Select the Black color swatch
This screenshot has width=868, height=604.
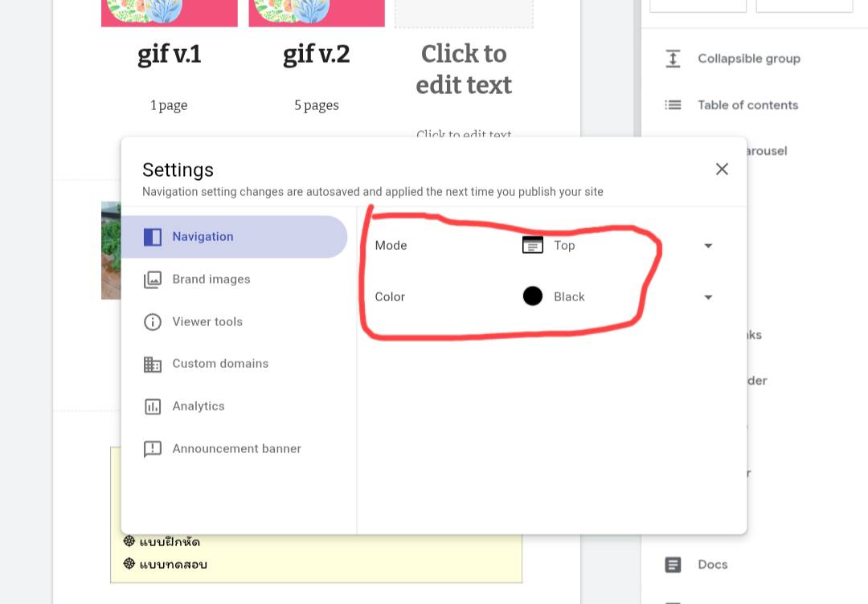pos(533,296)
